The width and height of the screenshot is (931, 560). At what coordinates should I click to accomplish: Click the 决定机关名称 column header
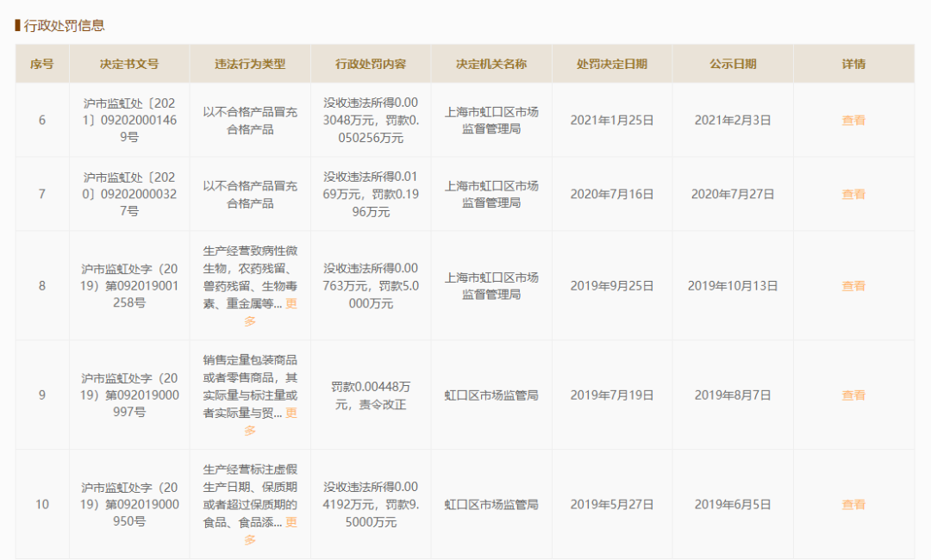[x=490, y=64]
